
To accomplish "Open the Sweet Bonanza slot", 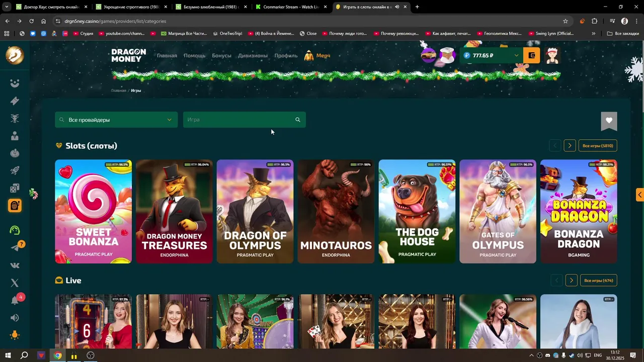I will [x=93, y=212].
